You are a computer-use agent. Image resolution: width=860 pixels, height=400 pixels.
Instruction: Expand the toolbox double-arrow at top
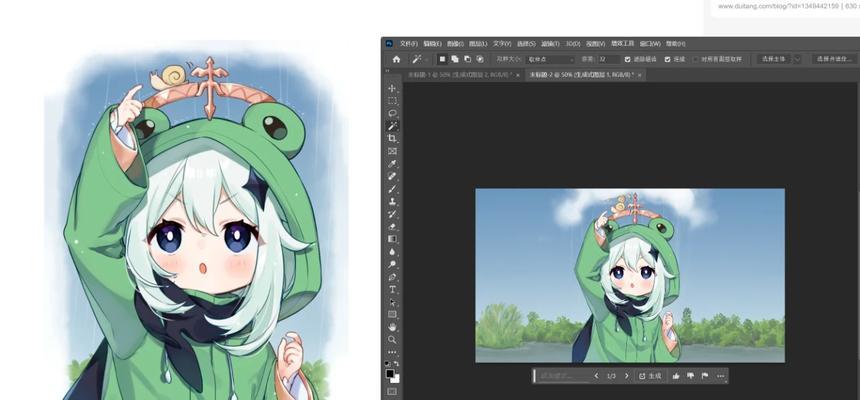coord(387,70)
